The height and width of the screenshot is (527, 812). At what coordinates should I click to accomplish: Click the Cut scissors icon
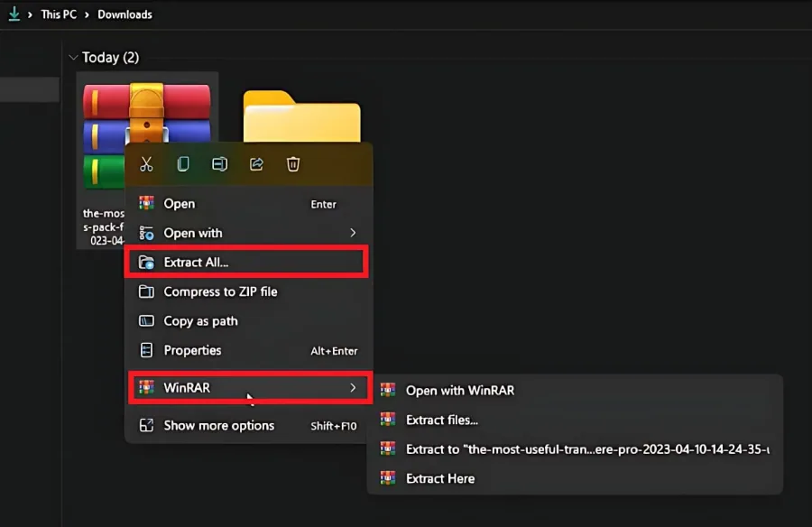[146, 164]
